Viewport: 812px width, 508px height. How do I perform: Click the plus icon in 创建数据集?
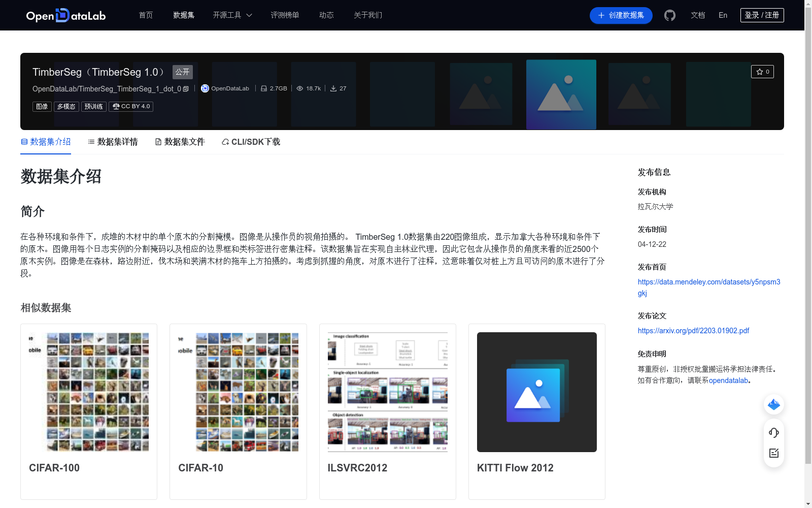pos(601,15)
